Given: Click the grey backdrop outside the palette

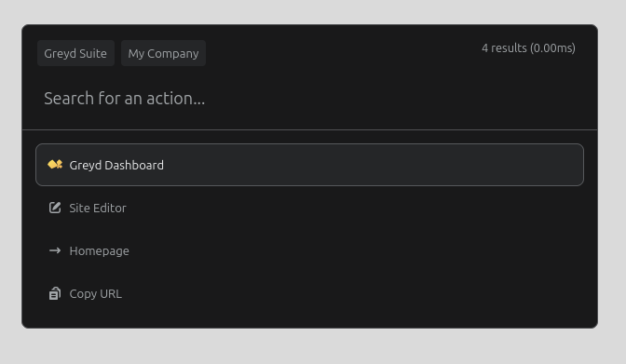Looking at the screenshot, I should 313,346.
